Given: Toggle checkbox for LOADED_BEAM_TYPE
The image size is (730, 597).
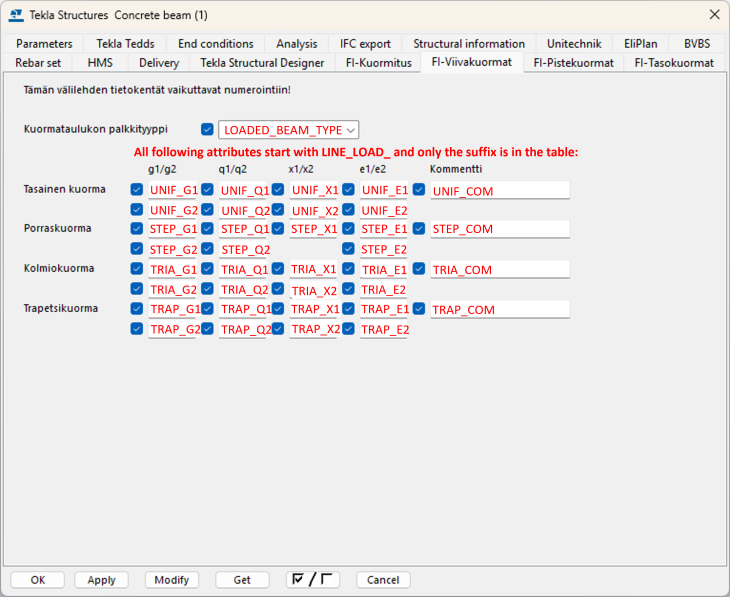Looking at the screenshot, I should [207, 129].
